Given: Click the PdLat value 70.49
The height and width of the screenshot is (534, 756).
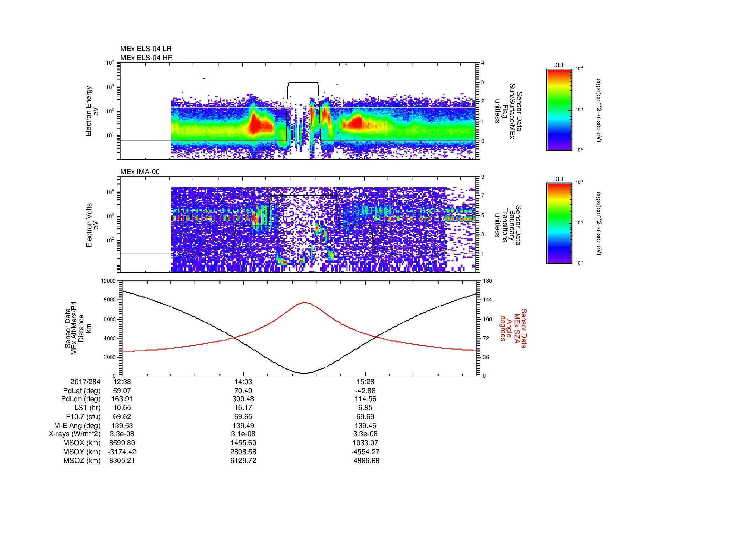Looking at the screenshot, I should click(x=243, y=391).
